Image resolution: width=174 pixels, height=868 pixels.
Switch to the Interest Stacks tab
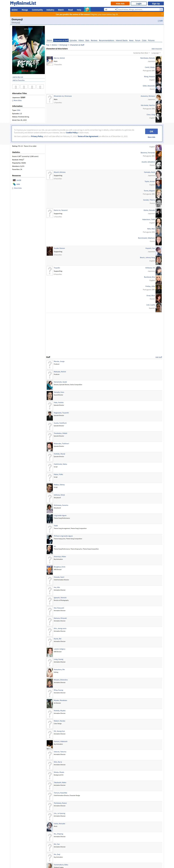[122, 41]
